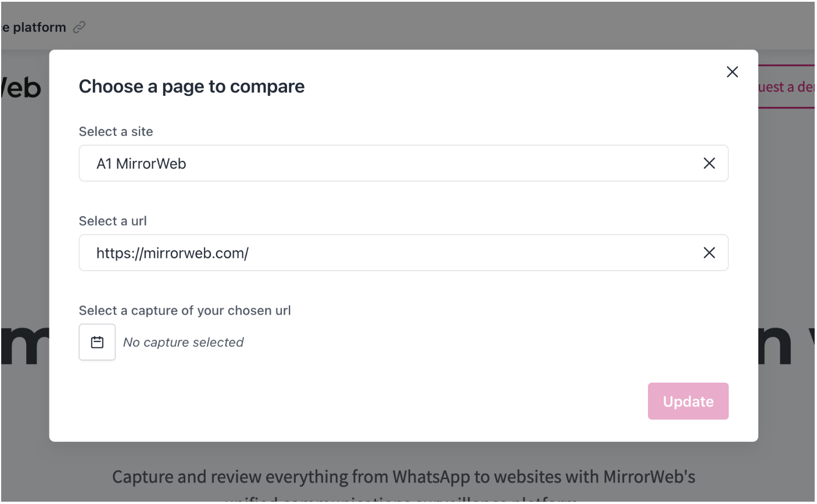817x504 pixels.
Task: Click the dimmed overlay above the dialog
Action: (x=407, y=26)
